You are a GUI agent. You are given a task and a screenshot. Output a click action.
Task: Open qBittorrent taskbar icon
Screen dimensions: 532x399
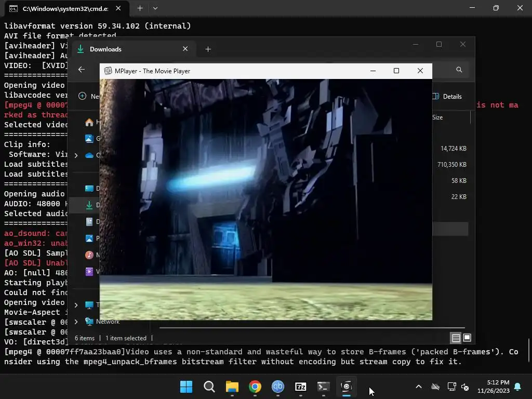[278, 387]
